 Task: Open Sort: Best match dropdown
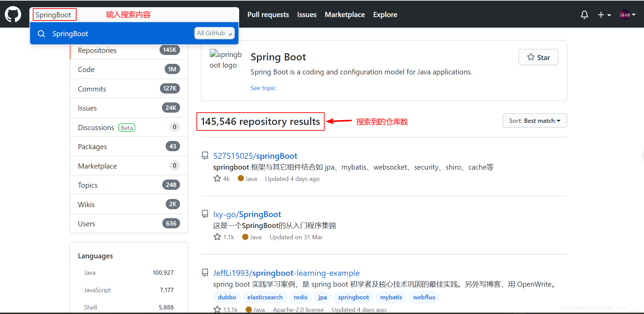click(535, 120)
